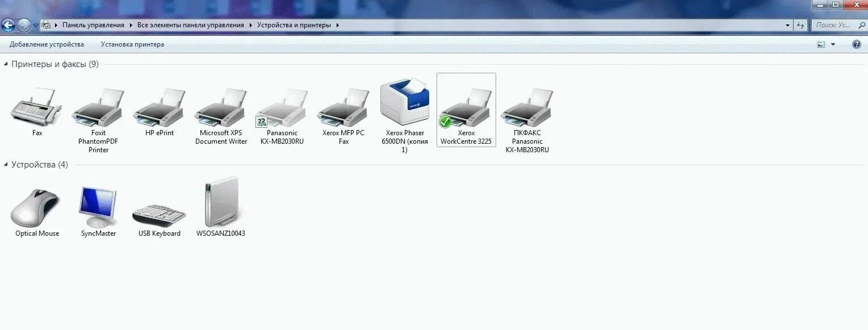Viewport: 868px width, 330px height.
Task: Click the Microsoft XPS Document Writer label
Action: click(x=221, y=137)
